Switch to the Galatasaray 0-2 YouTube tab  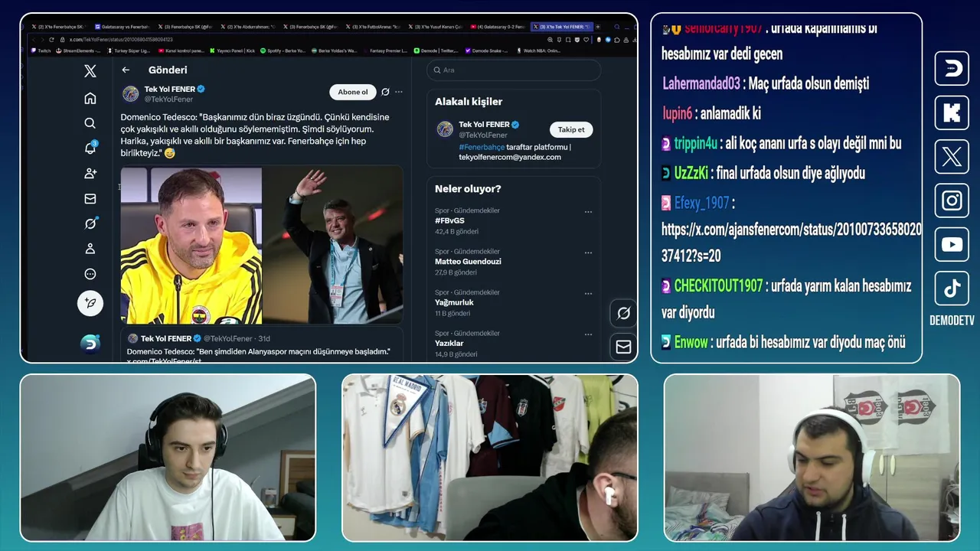498,27
